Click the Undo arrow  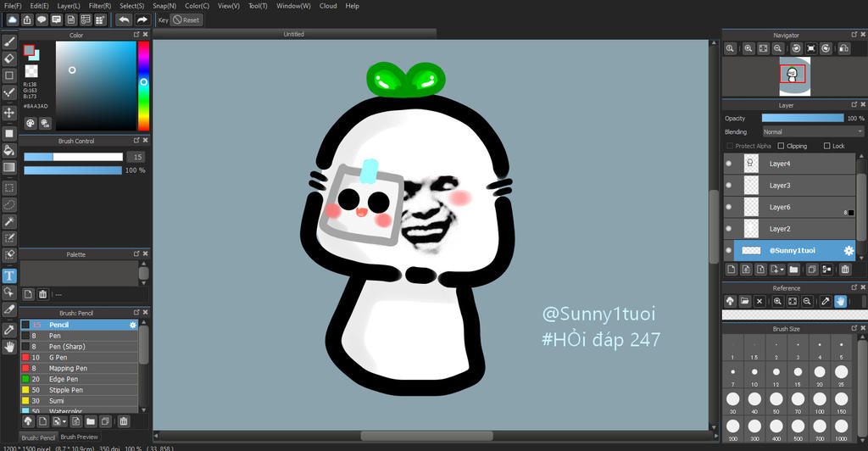[124, 19]
